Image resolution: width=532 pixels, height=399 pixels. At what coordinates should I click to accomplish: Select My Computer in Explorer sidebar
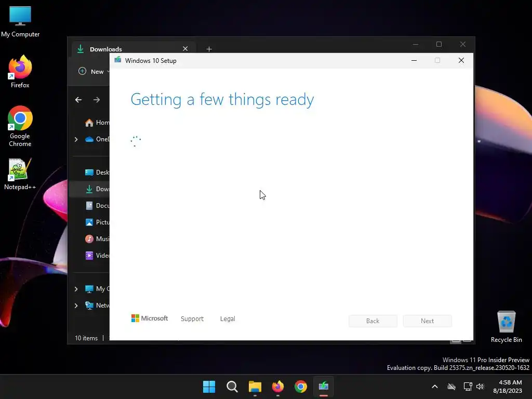97,289
